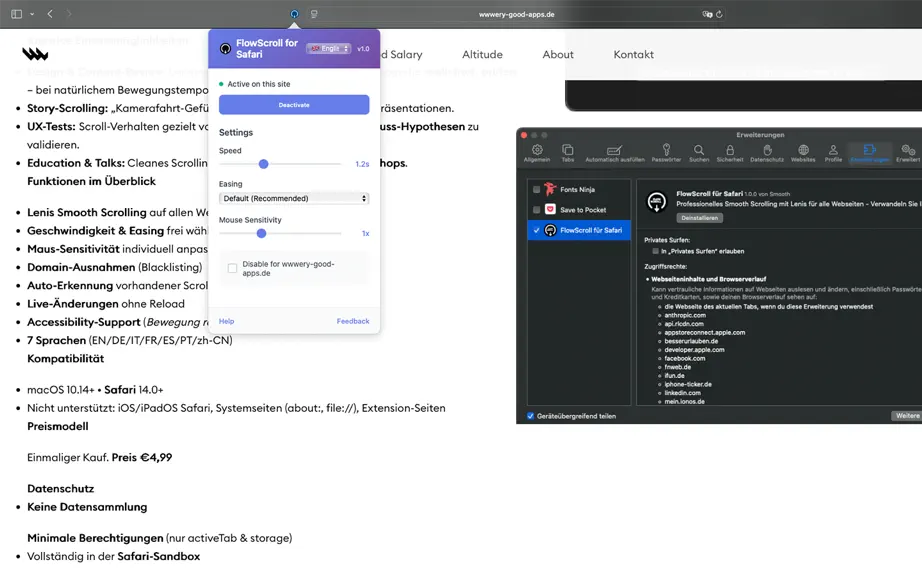The width and height of the screenshot is (922, 576).
Task: Open the About nav item
Action: coord(557,54)
